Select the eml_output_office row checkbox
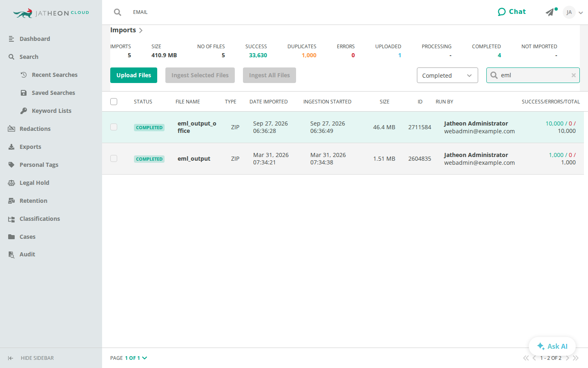The image size is (588, 368). point(114,127)
